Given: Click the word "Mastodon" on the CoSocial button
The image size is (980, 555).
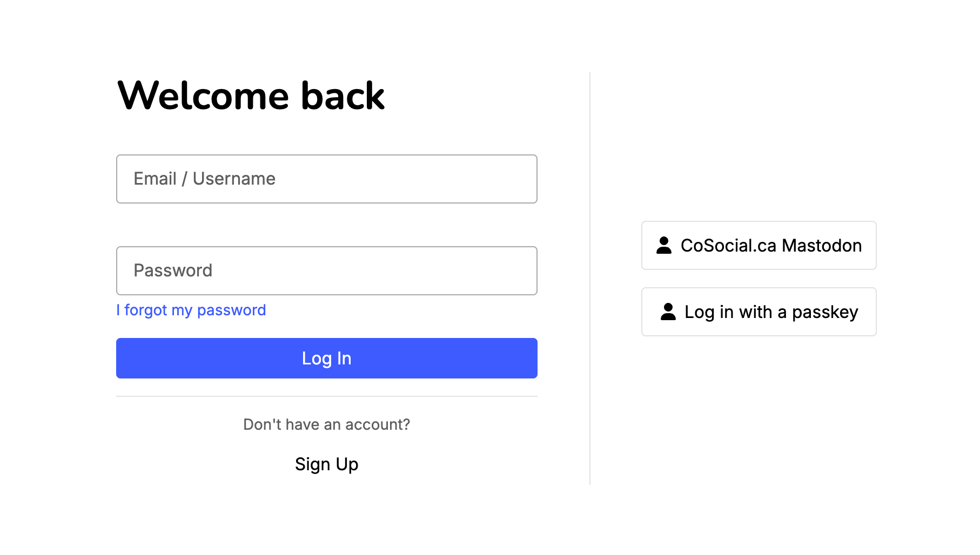Looking at the screenshot, I should tap(821, 246).
